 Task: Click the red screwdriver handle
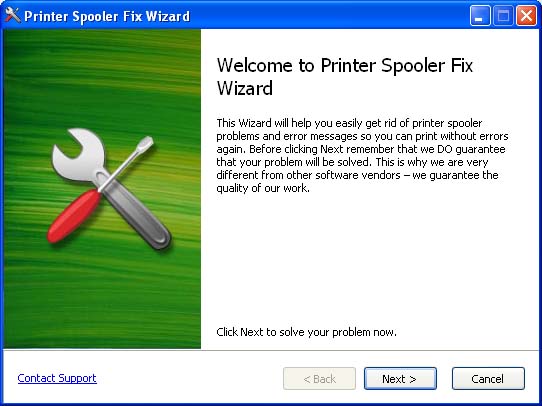[x=74, y=216]
